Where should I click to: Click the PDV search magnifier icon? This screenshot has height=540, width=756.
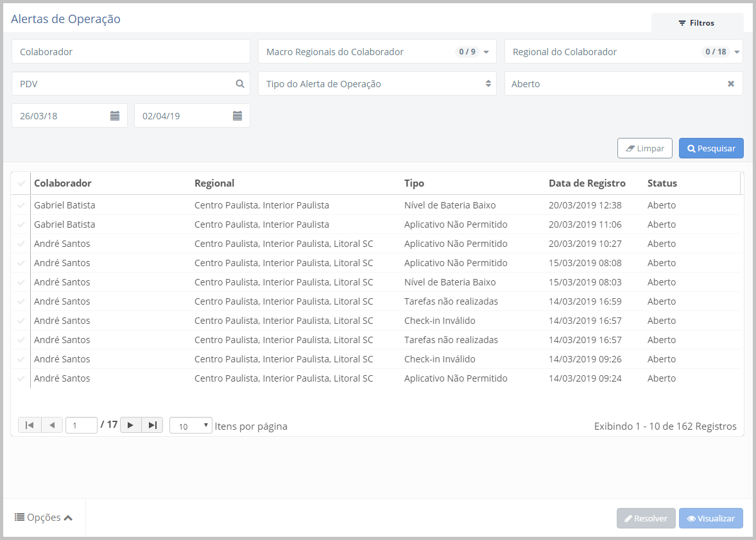pyautogui.click(x=240, y=83)
